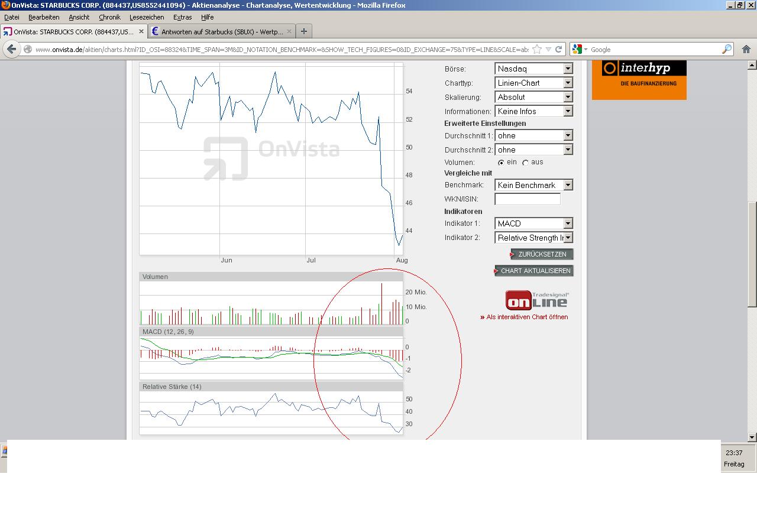The image size is (757, 532).
Task: Switch to the OnVista STARBUCKS CORP. tab
Action: point(73,31)
